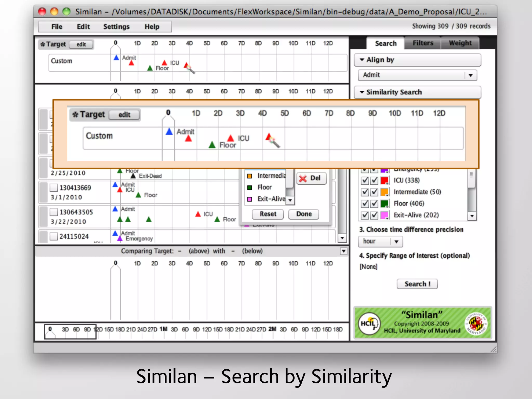The image size is (532, 399).
Task: Uncheck first ICU (338) checkbox
Action: tap(365, 180)
